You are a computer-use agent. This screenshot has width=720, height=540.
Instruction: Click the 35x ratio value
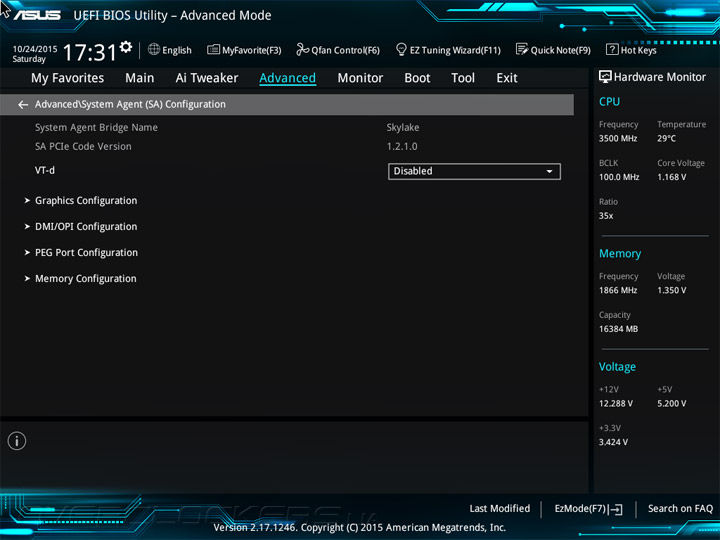coord(606,216)
